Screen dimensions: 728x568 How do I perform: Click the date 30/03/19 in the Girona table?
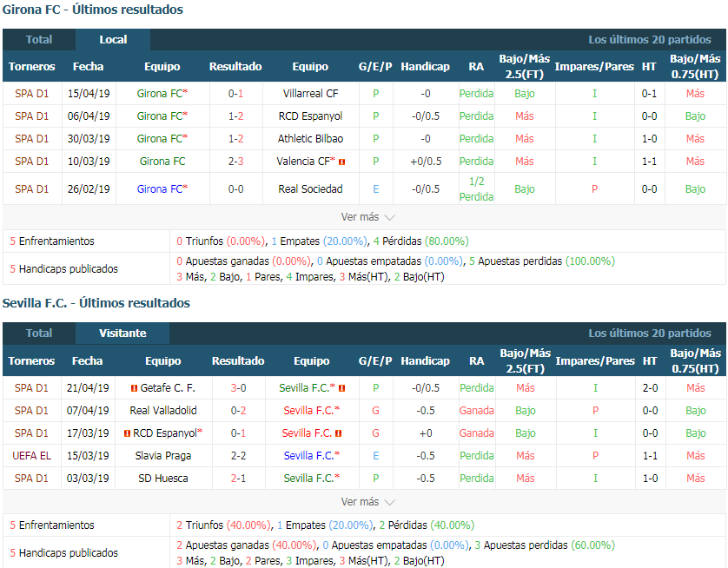89,139
